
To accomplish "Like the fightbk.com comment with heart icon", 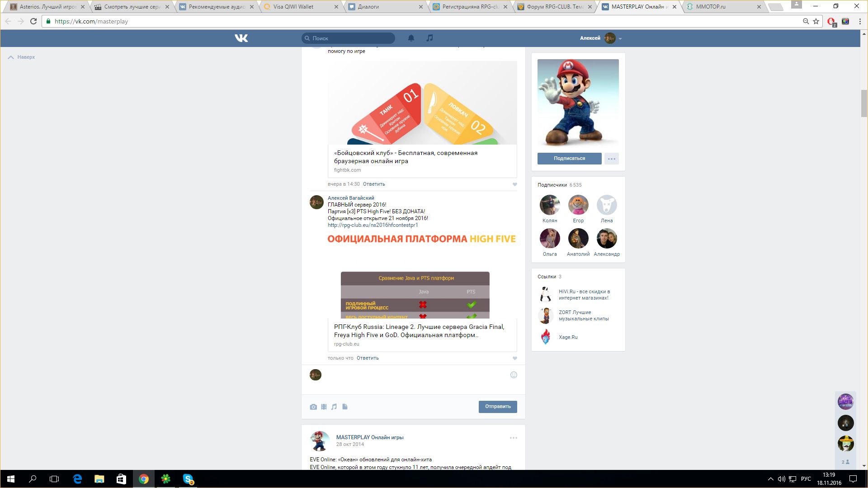I will pos(514,184).
